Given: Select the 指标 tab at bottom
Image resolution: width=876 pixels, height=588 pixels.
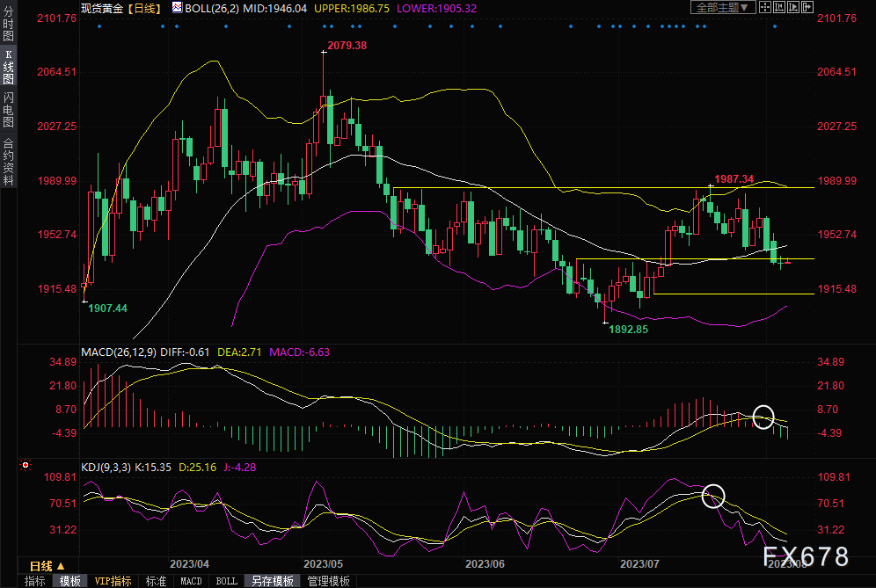Looking at the screenshot, I should coord(35,581).
